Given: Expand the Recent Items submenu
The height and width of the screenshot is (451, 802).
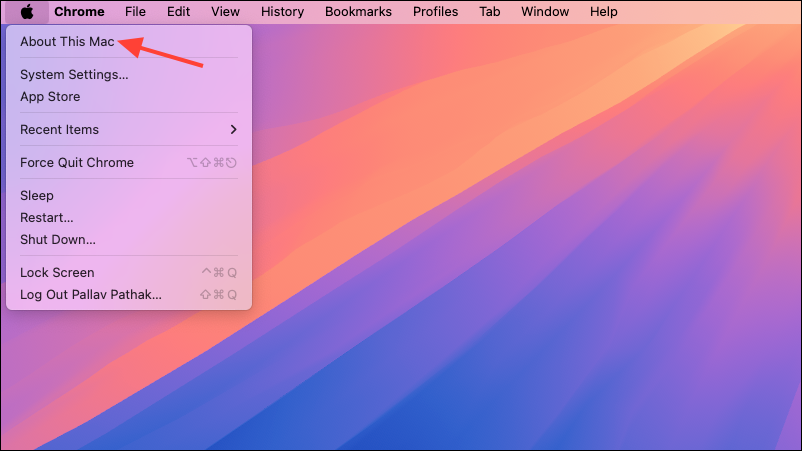Looking at the screenshot, I should tap(129, 129).
